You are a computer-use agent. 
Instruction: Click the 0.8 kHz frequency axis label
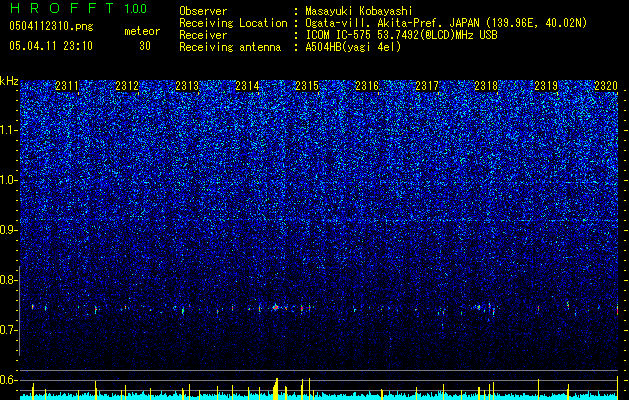[7, 280]
